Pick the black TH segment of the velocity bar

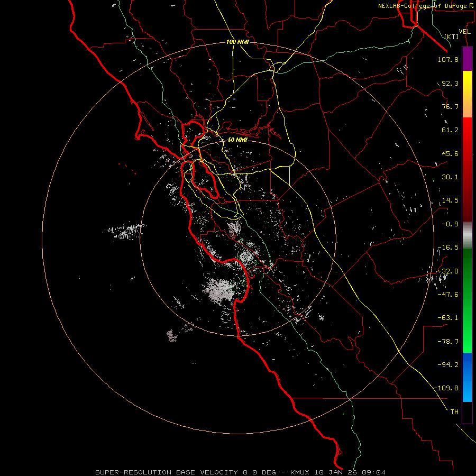pyautogui.click(x=467, y=413)
